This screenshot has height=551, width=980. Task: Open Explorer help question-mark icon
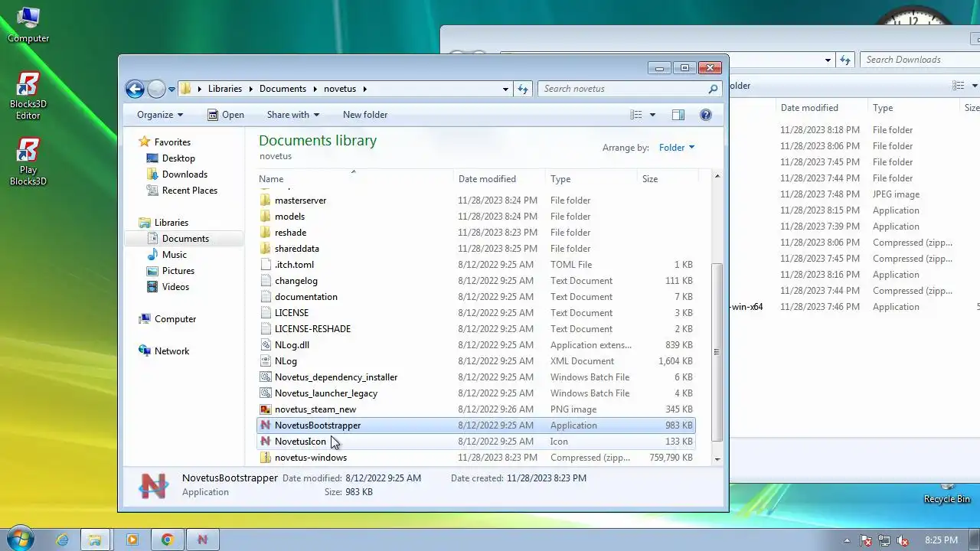tap(706, 115)
